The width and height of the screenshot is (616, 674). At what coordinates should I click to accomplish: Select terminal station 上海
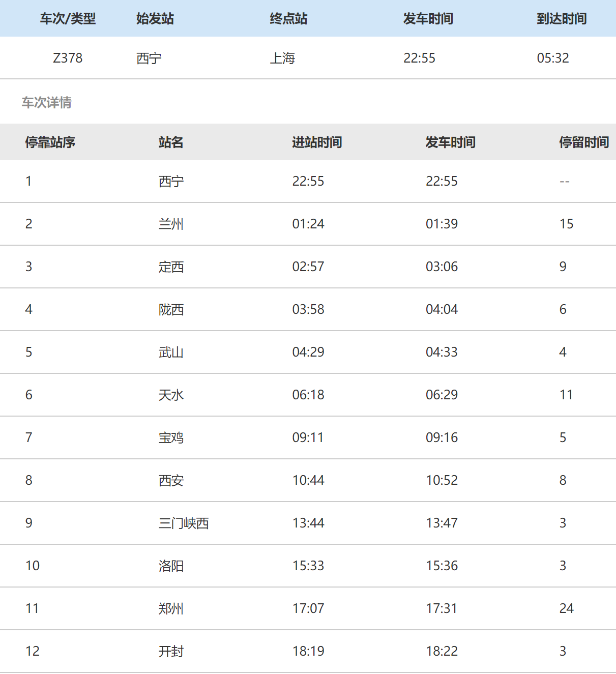tap(282, 58)
